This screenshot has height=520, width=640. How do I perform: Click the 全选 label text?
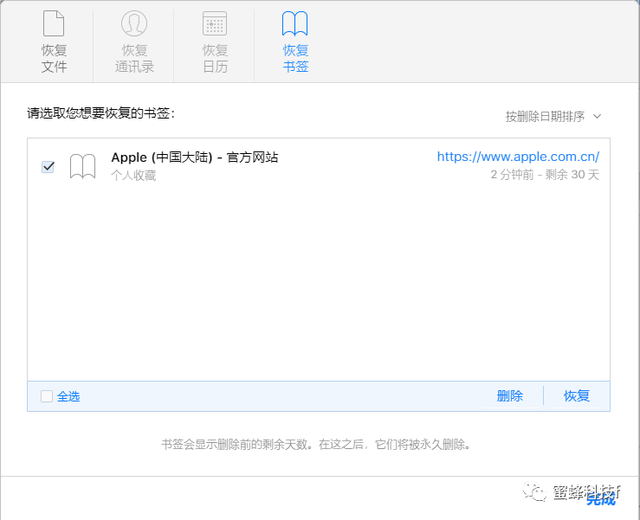(x=68, y=396)
